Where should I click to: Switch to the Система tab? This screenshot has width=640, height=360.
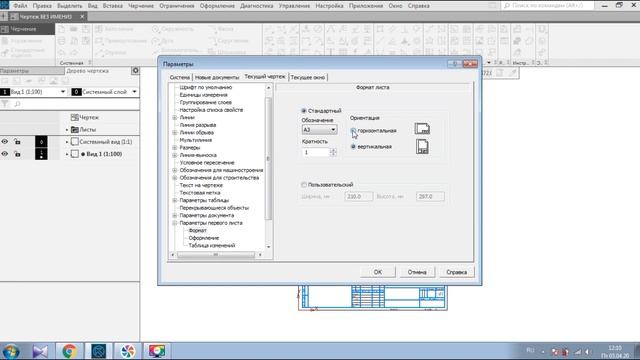pyautogui.click(x=180, y=77)
